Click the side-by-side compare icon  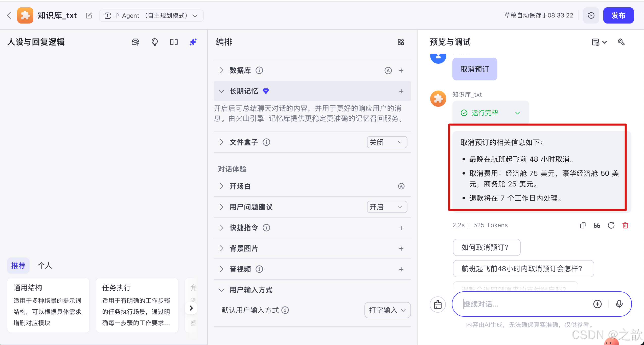click(x=174, y=42)
